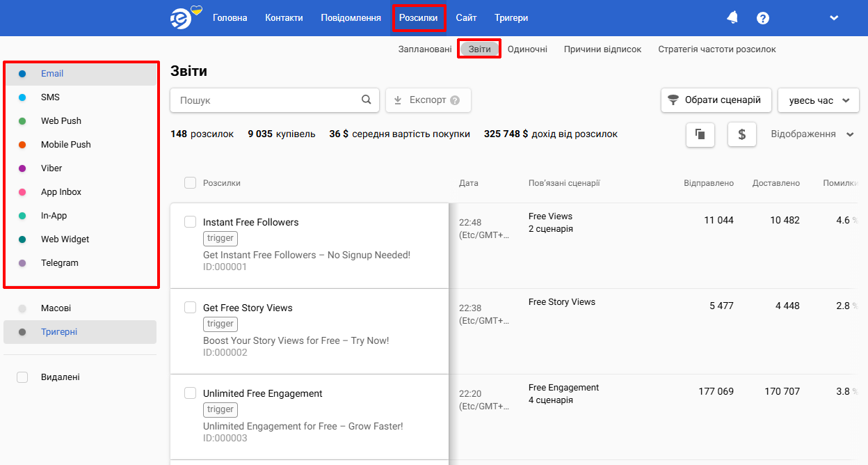Open the help question mark icon
The image size is (868, 465).
(763, 18)
